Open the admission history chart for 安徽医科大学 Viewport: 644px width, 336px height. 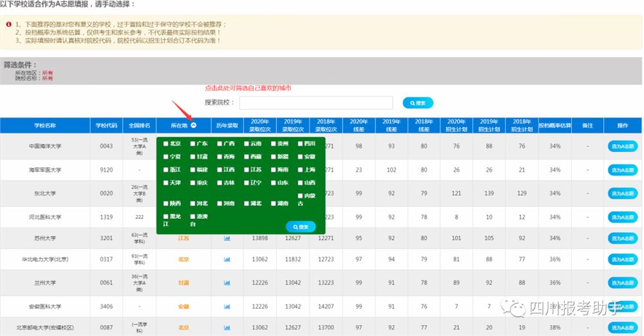coord(227,306)
